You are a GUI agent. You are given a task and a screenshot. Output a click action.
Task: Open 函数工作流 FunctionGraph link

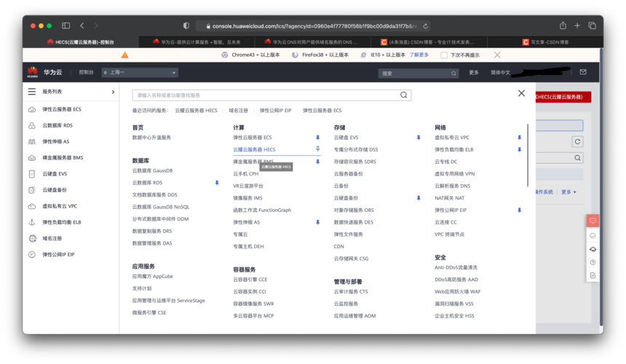pos(262,210)
